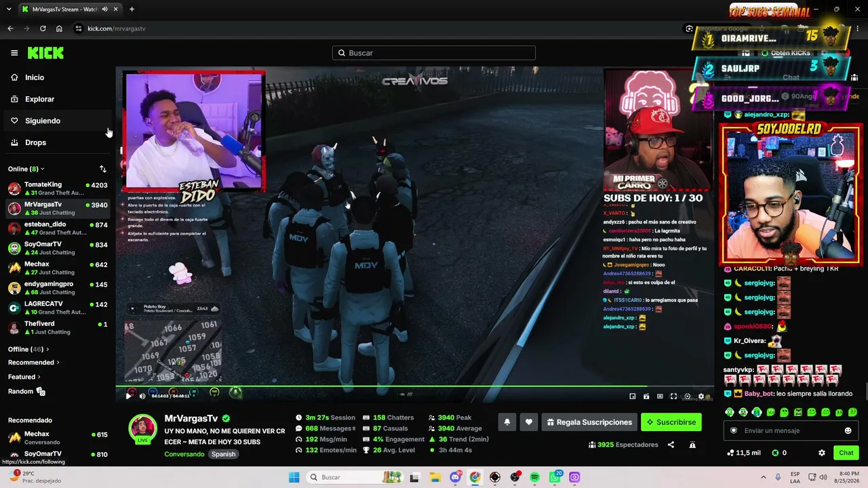
Task: Open TomateKing's channel from the sidebar
Action: [58, 188]
